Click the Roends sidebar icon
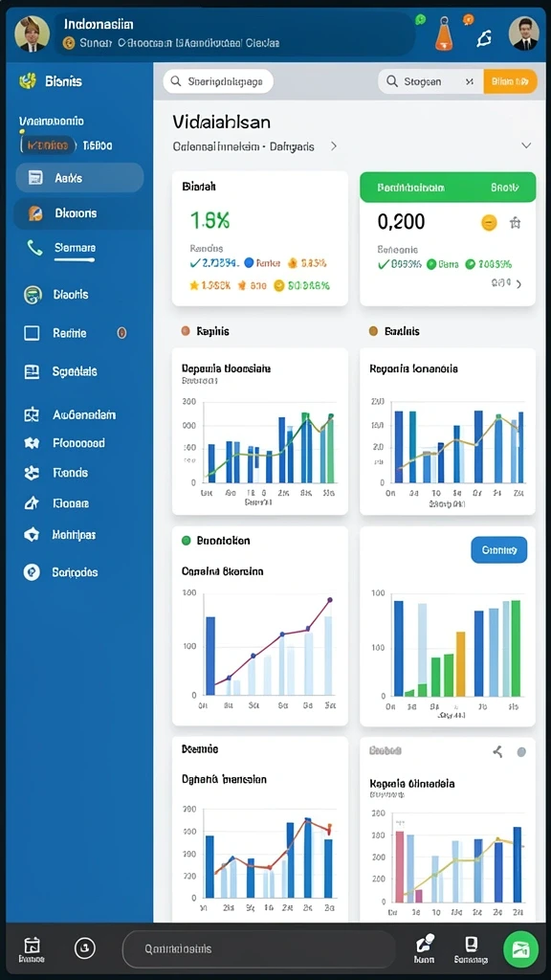 pos(32,473)
